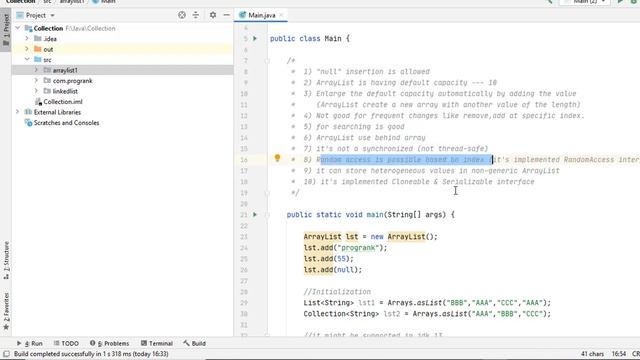Click the lst.add(null) code line
This screenshot has width=640, height=360.
[x=332, y=270]
